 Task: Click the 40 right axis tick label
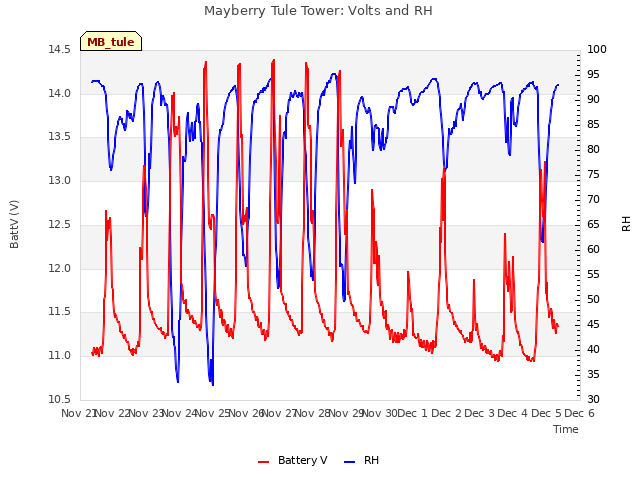tap(593, 349)
